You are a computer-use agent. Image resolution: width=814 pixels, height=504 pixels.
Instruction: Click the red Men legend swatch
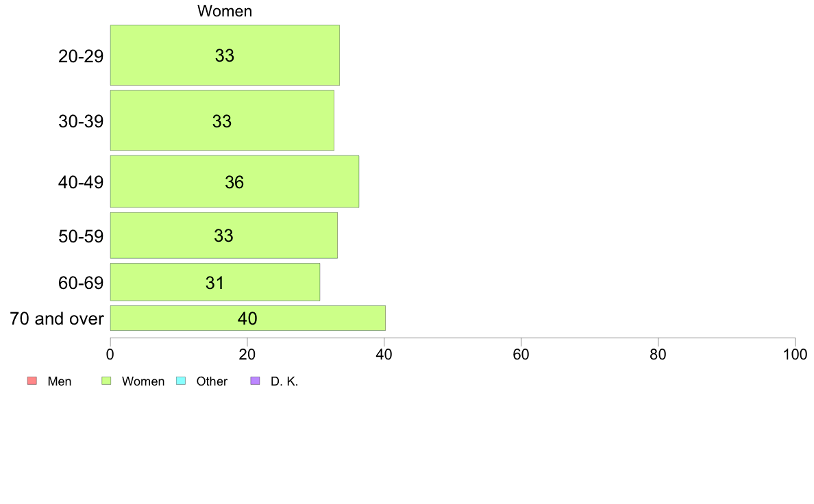point(32,381)
